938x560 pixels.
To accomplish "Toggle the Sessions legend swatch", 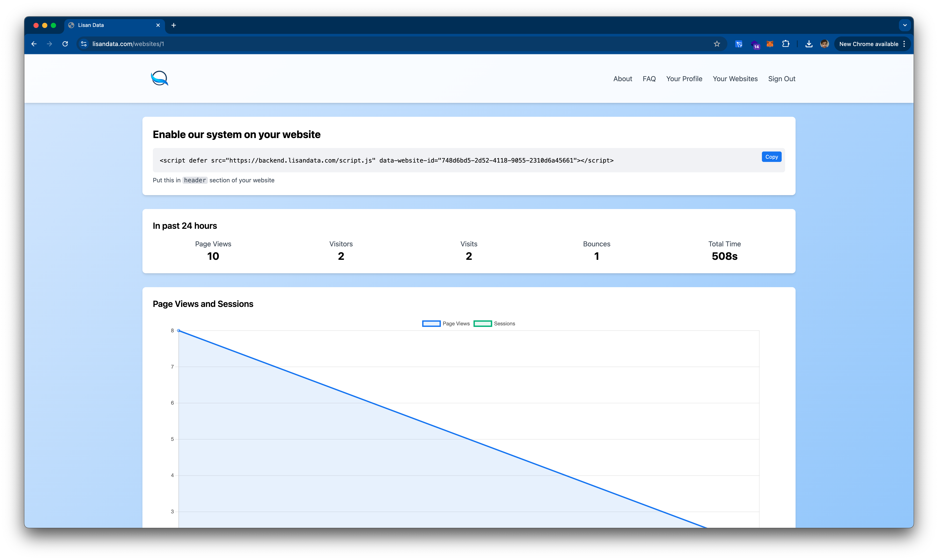I will tap(482, 324).
